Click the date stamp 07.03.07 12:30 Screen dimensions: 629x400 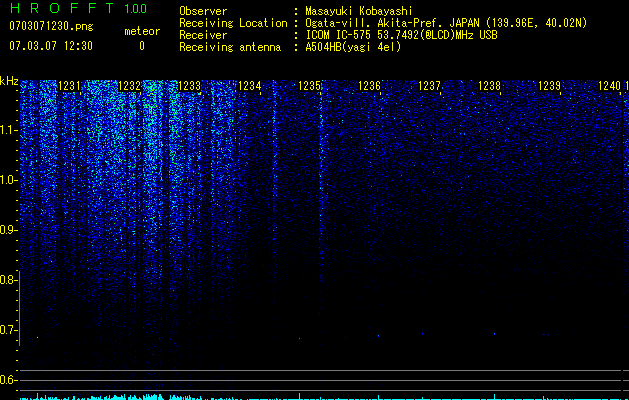pos(51,46)
